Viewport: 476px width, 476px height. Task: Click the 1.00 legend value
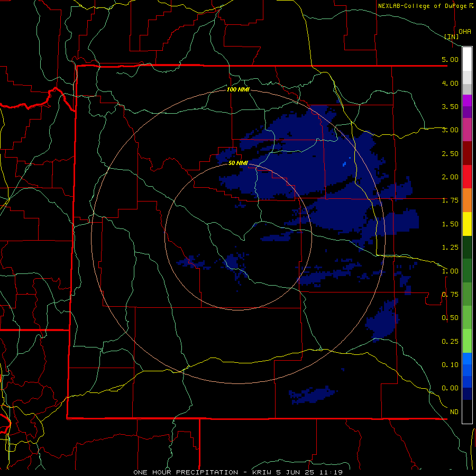tap(450, 271)
